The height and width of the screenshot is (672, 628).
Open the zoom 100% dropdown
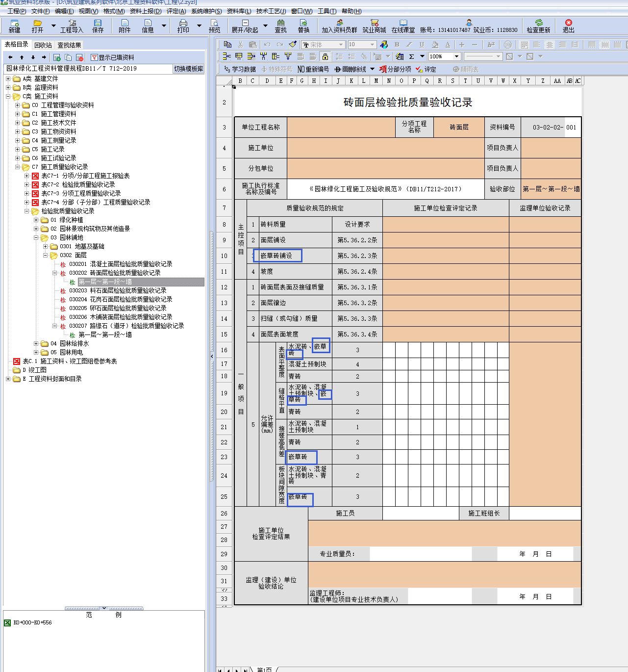click(x=457, y=56)
